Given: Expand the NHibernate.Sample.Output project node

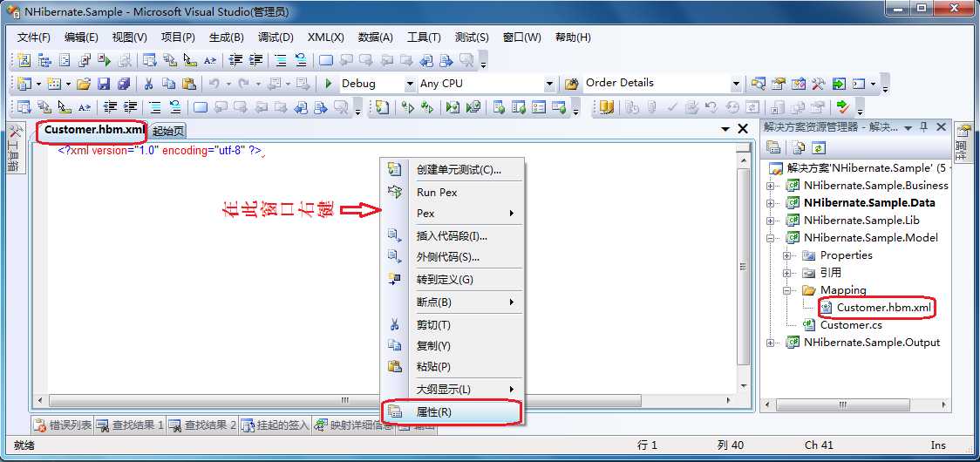Looking at the screenshot, I should tap(770, 343).
